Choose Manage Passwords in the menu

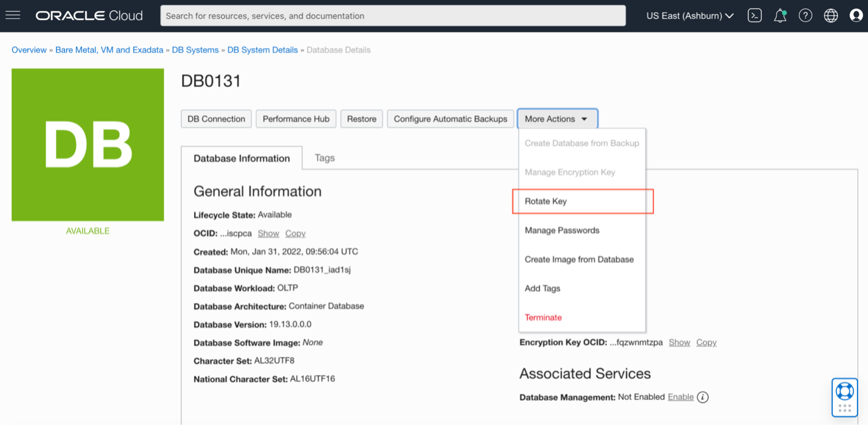click(561, 231)
